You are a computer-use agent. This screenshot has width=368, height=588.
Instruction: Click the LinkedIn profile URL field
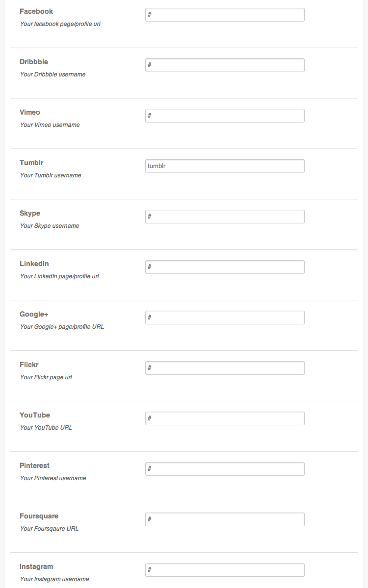click(225, 267)
